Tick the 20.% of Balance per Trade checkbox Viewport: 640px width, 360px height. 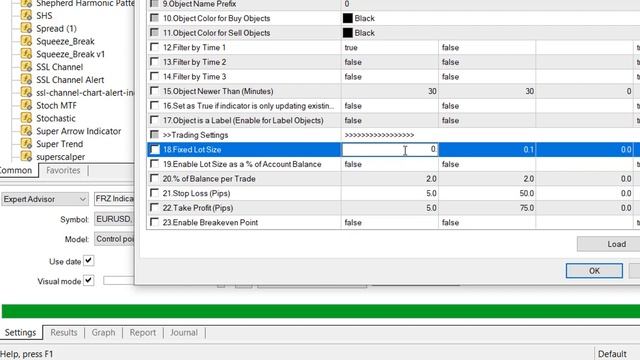[x=154, y=179]
